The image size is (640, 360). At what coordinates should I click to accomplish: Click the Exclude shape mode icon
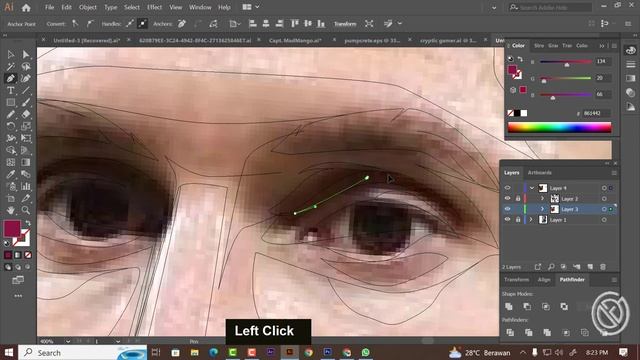(x=564, y=306)
